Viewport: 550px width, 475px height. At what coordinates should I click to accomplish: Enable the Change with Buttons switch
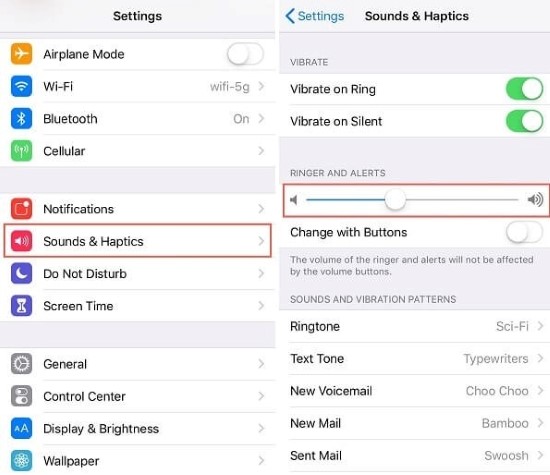[x=524, y=232]
